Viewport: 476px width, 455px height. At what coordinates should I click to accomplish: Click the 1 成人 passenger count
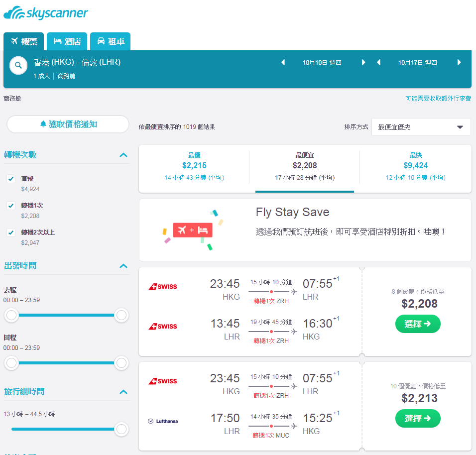click(42, 76)
